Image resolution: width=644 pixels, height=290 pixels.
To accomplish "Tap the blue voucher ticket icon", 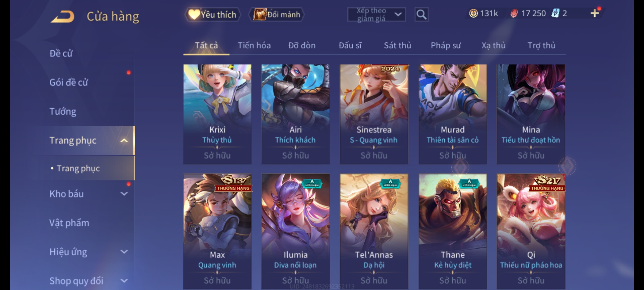I will coord(555,13).
